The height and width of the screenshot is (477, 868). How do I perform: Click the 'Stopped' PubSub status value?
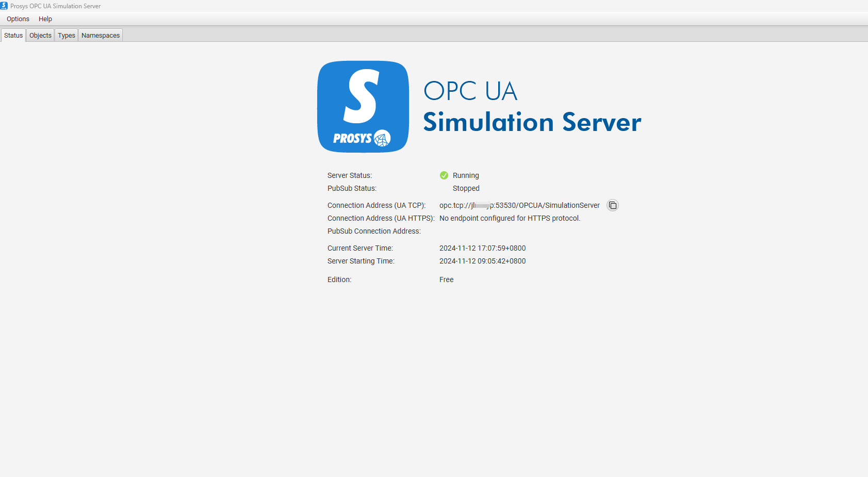click(x=466, y=188)
